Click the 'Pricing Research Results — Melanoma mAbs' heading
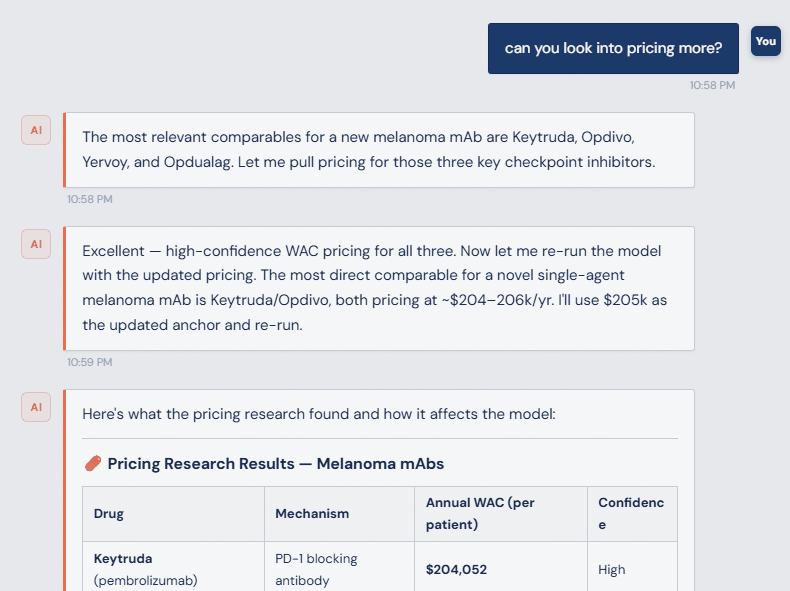 click(x=276, y=464)
